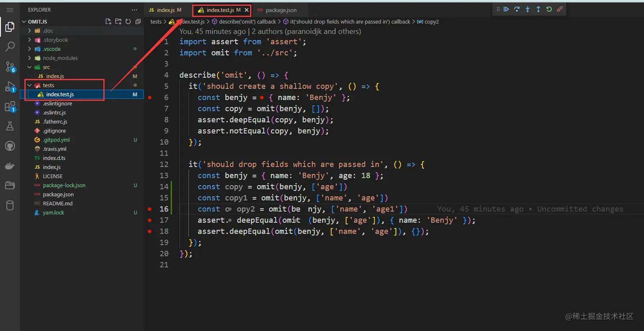This screenshot has width=644, height=331.
Task: Open the Testing flask view
Action: tap(10, 126)
